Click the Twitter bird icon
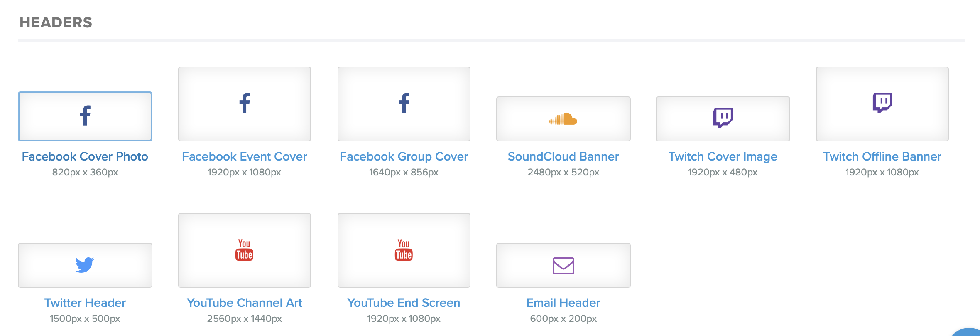This screenshot has width=980, height=336. pyautogui.click(x=85, y=265)
